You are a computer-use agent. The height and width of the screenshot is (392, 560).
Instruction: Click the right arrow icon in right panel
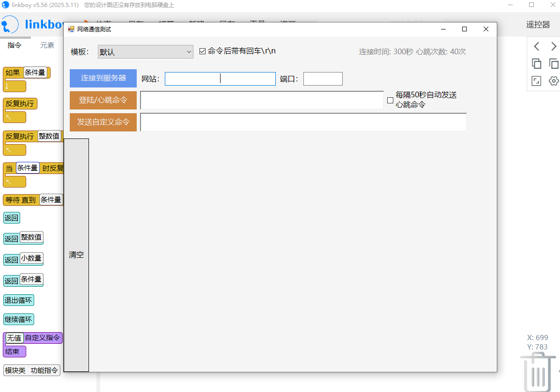(x=554, y=46)
